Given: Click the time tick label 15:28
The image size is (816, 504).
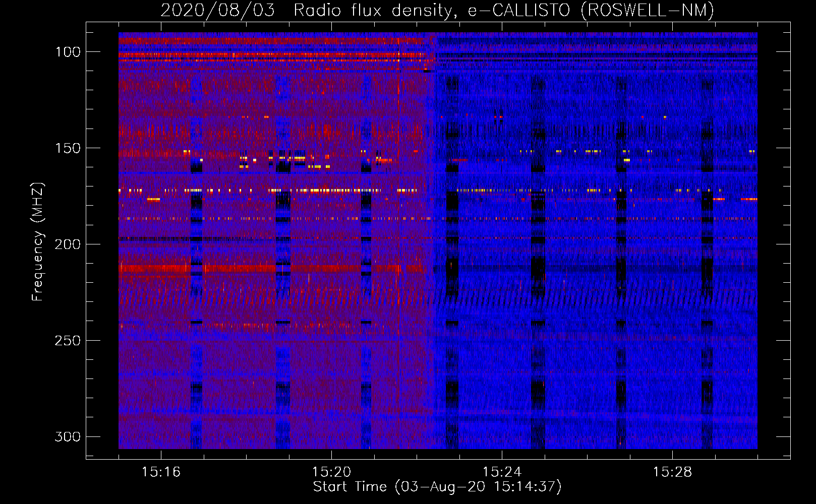Looking at the screenshot, I should (672, 472).
